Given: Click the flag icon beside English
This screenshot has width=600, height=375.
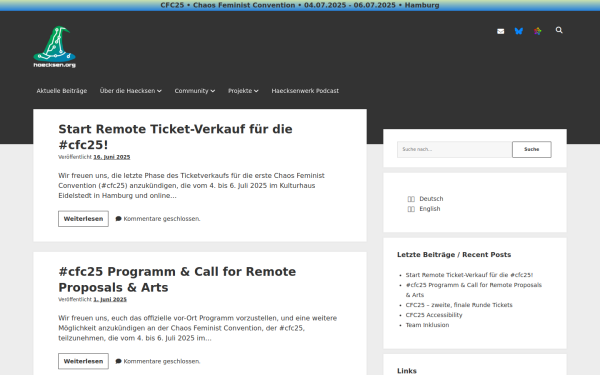Looking at the screenshot, I should click(411, 209).
